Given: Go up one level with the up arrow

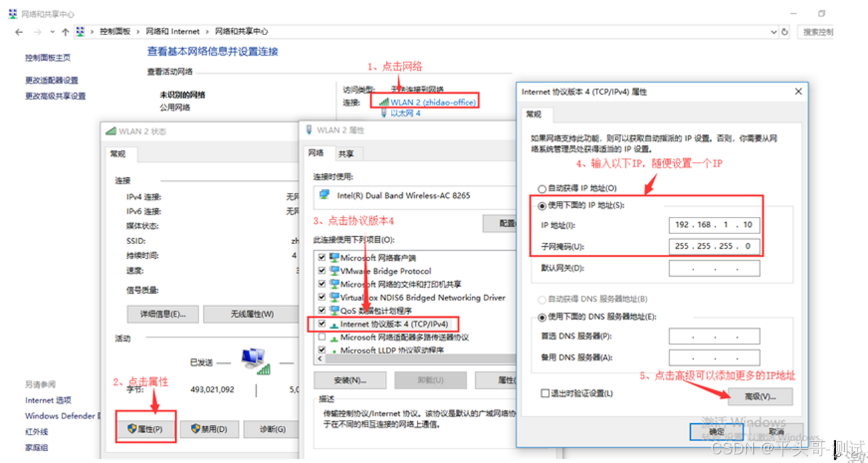Looking at the screenshot, I should (65, 32).
